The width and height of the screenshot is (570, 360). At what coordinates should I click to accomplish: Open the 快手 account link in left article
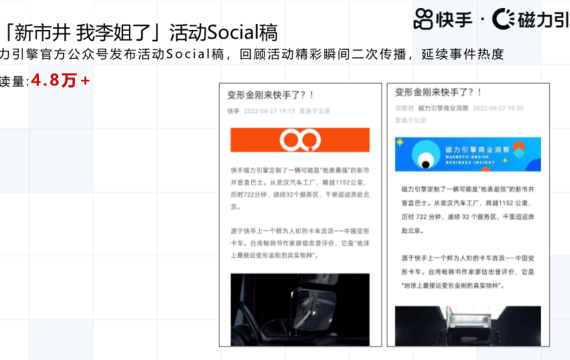(x=233, y=111)
